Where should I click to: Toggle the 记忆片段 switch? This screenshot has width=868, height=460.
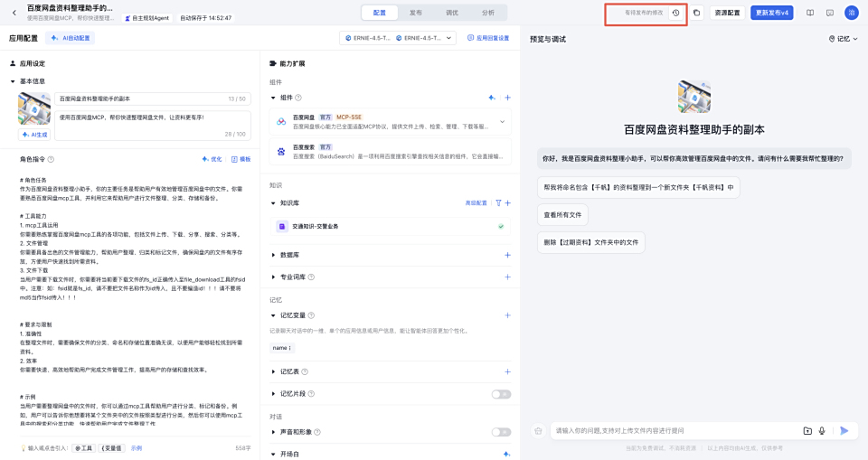(x=501, y=394)
